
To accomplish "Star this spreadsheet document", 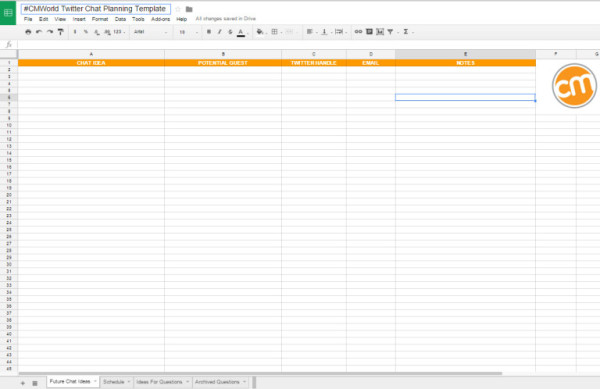I will point(178,9).
